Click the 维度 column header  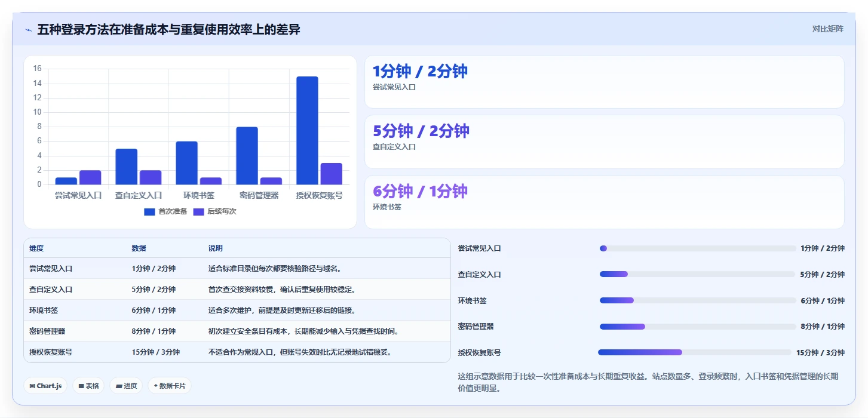(36, 248)
